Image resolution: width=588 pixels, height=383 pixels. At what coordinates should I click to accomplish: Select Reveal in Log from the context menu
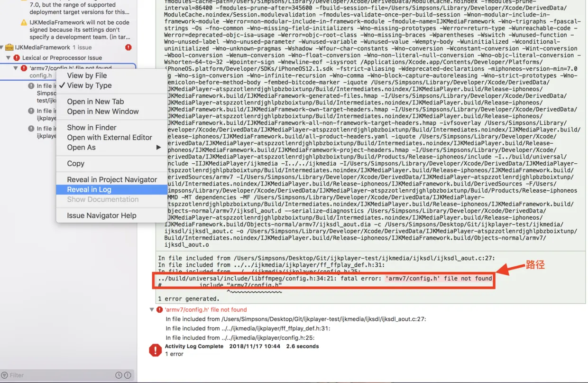click(90, 189)
